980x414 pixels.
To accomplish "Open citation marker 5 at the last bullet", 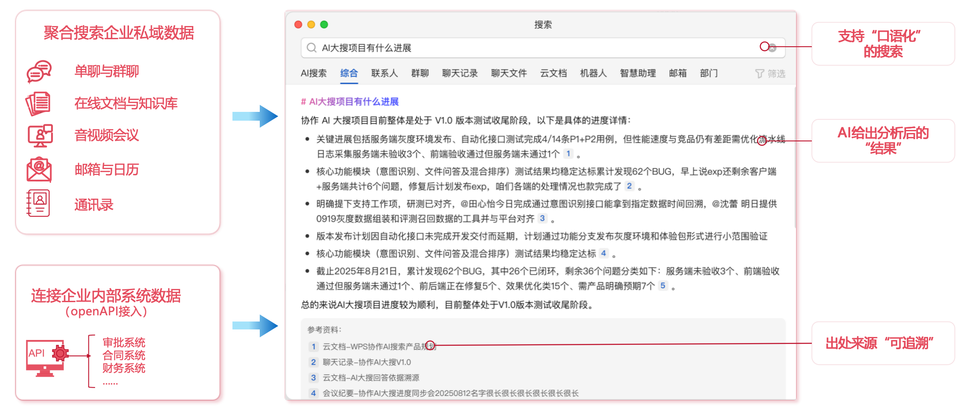I will (x=663, y=285).
